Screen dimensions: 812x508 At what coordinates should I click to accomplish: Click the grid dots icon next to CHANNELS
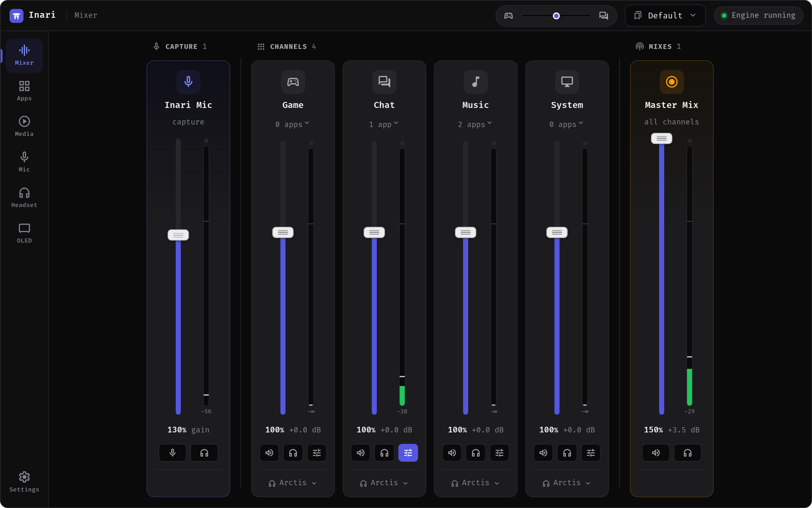[x=261, y=46]
